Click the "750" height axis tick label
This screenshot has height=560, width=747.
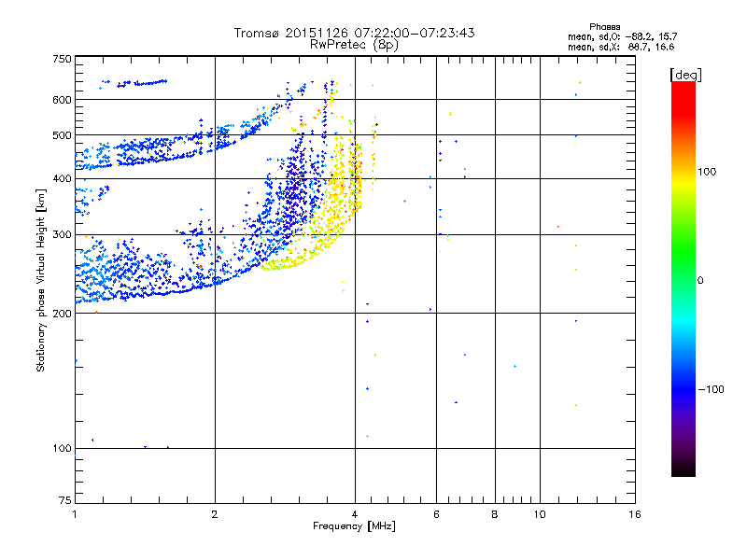point(62,59)
